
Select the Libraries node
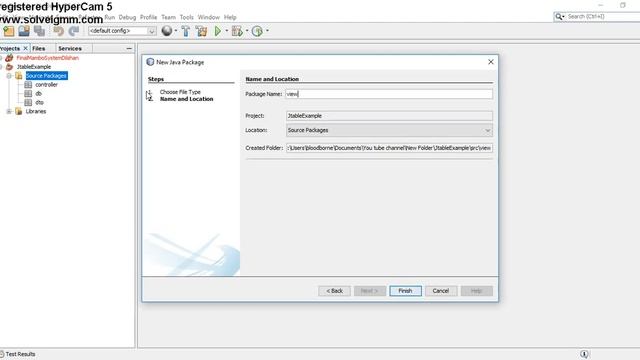click(36, 111)
